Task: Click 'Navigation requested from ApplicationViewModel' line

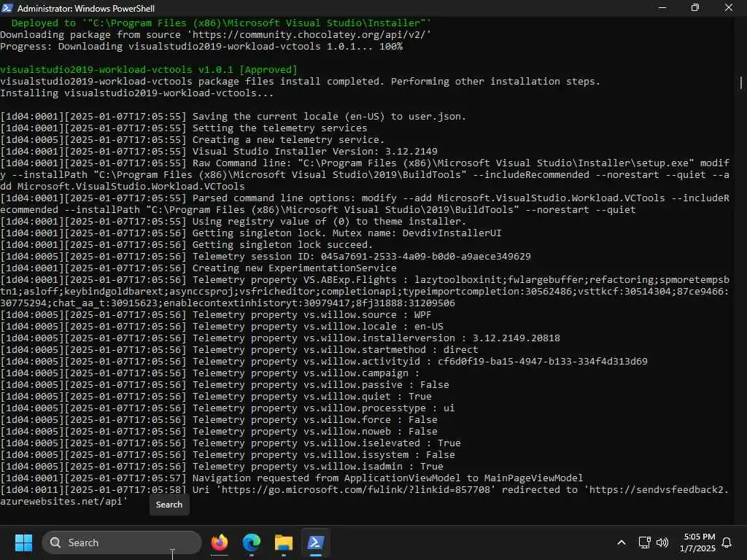Action: pos(292,478)
